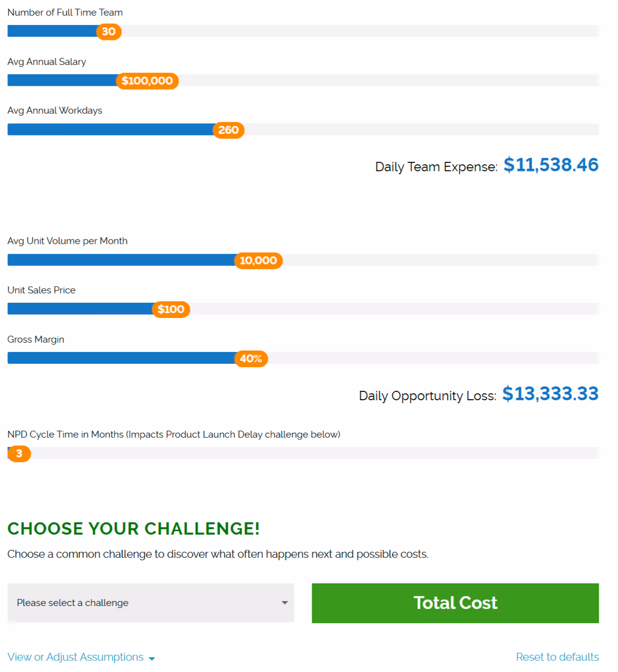Click the Daily Opportunity Loss value
Image resolution: width=618 pixels, height=672 pixels.
(550, 394)
